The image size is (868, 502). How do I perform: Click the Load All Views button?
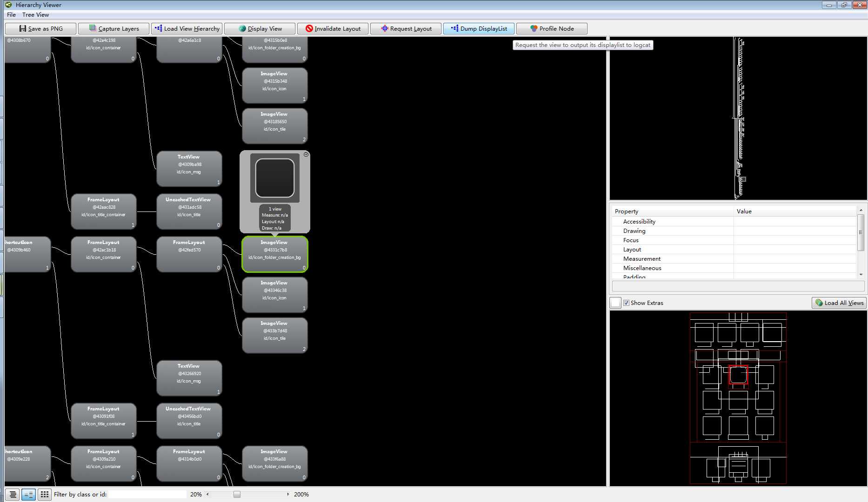(x=839, y=303)
